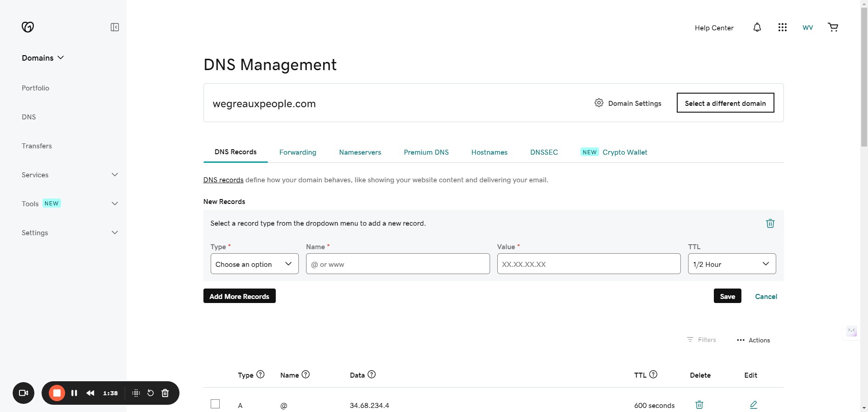Switch to the Nameservers tab
The image size is (868, 412).
pos(360,152)
